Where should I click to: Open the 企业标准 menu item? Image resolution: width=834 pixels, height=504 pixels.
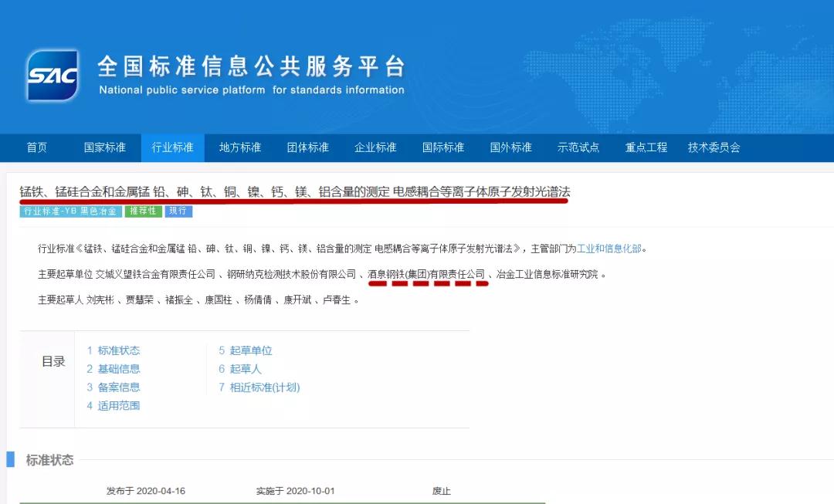pyautogui.click(x=375, y=147)
